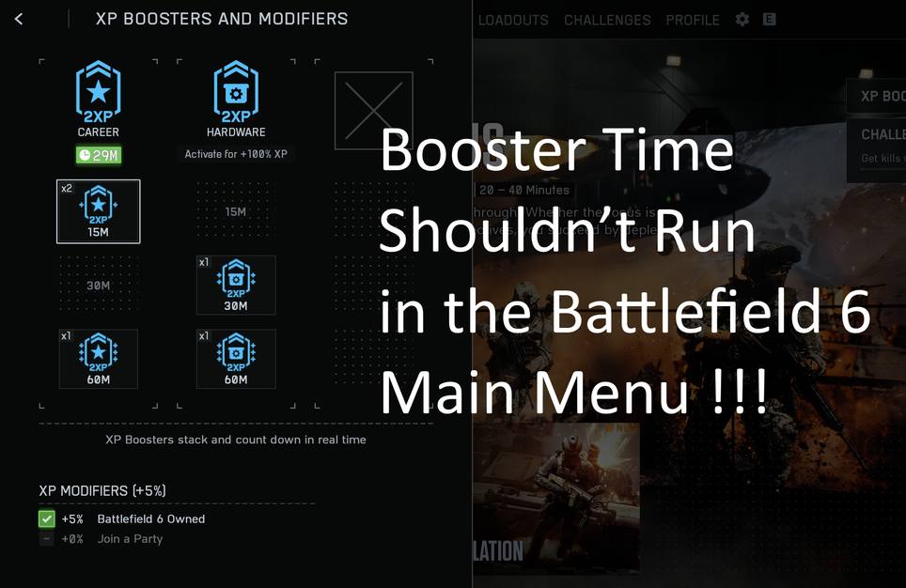Image resolution: width=906 pixels, height=588 pixels.
Task: Toggle the Join a Party modifier box
Action: tap(47, 539)
